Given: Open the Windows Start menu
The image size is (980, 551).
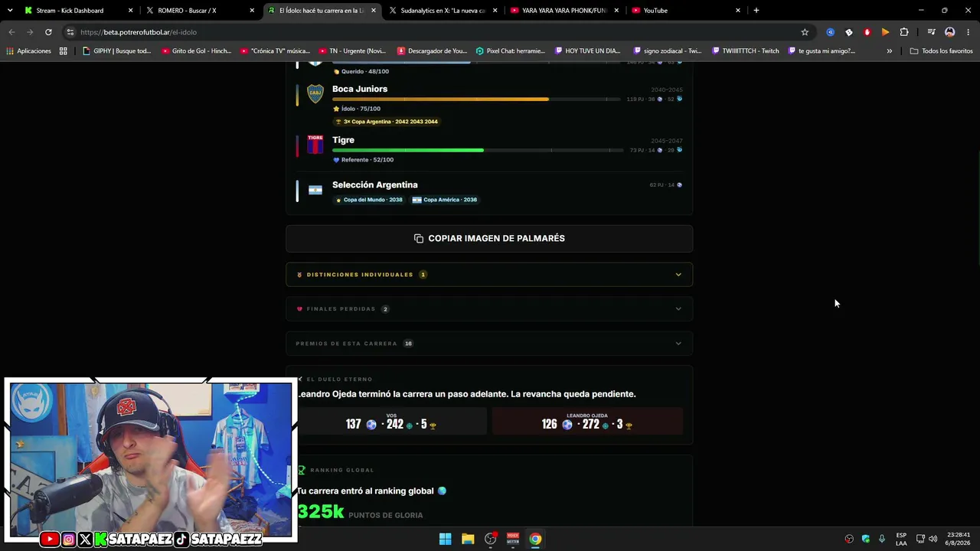Looking at the screenshot, I should pos(445,539).
